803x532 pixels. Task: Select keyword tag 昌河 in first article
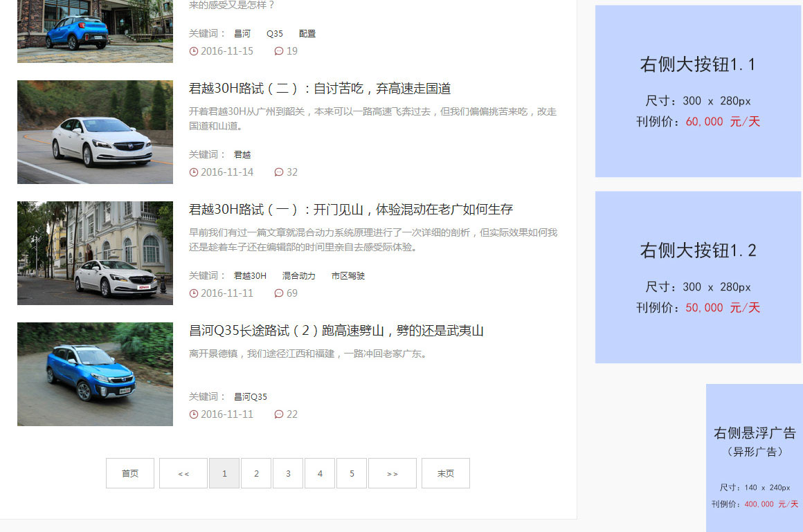[x=242, y=34]
